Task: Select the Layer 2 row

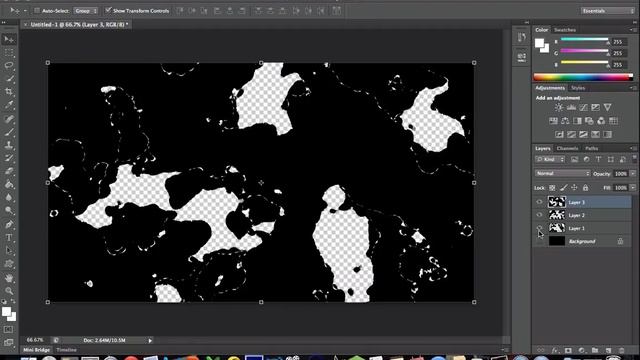Action: point(582,215)
